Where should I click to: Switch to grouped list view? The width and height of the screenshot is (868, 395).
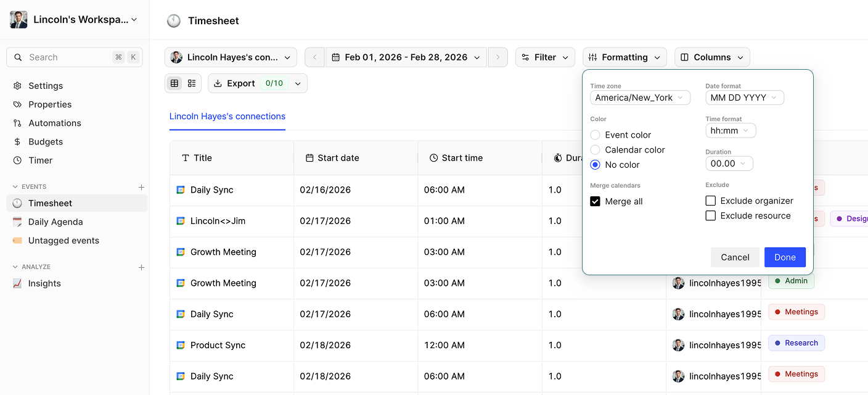tap(192, 83)
